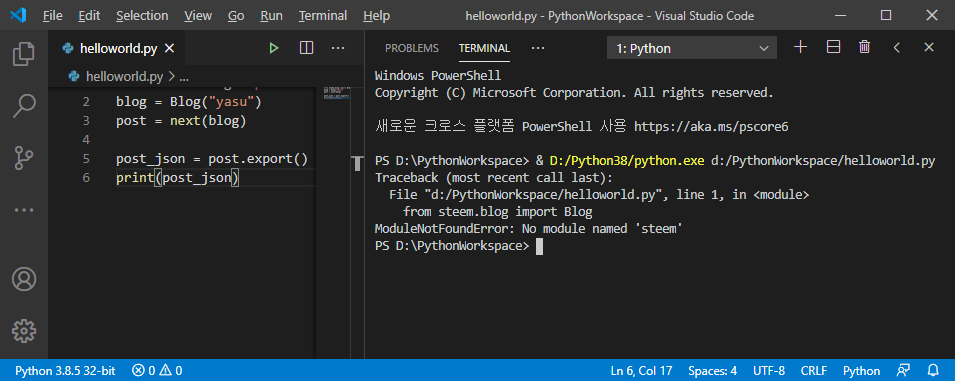Select the TERMINAL panel tab
Image resolution: width=955 pixels, height=381 pixels.
tap(484, 48)
